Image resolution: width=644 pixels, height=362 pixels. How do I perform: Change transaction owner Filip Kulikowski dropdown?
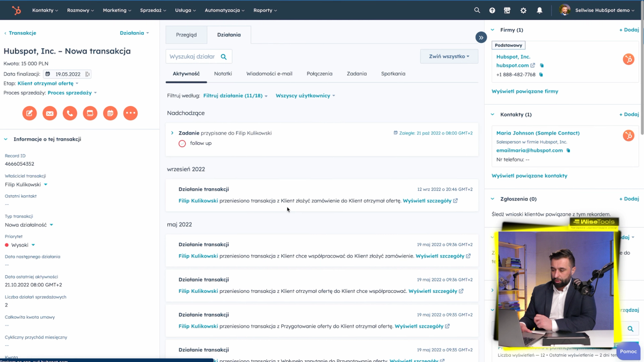coord(26,184)
